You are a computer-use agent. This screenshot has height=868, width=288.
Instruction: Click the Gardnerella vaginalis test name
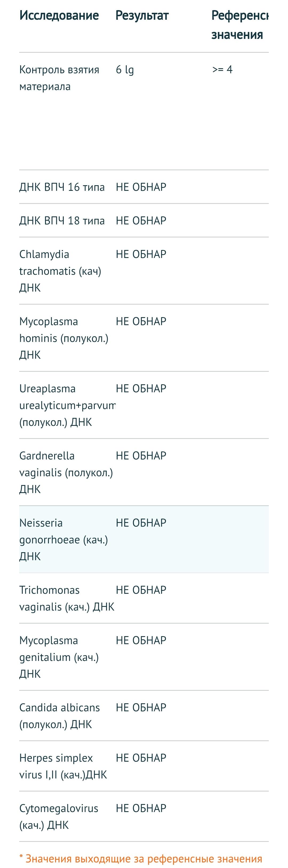[66, 472]
